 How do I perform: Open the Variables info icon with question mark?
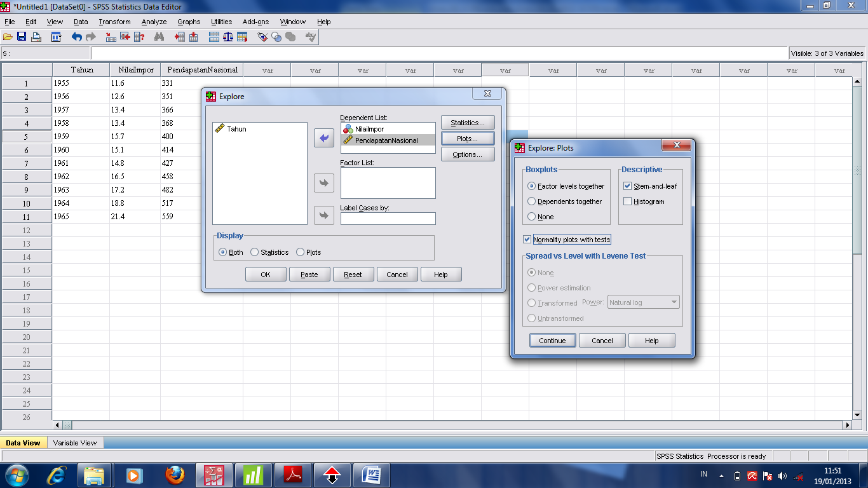click(139, 37)
